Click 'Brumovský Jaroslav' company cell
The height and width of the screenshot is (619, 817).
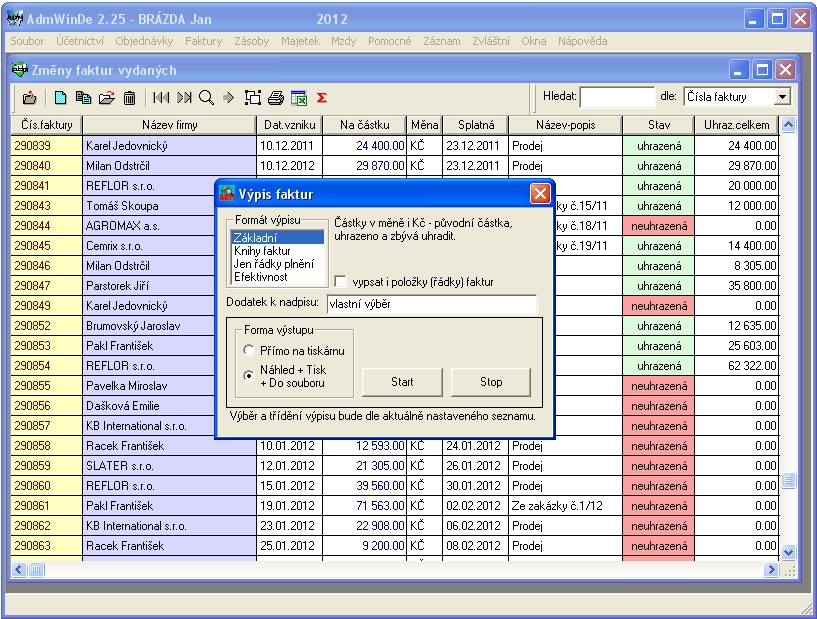click(x=149, y=326)
